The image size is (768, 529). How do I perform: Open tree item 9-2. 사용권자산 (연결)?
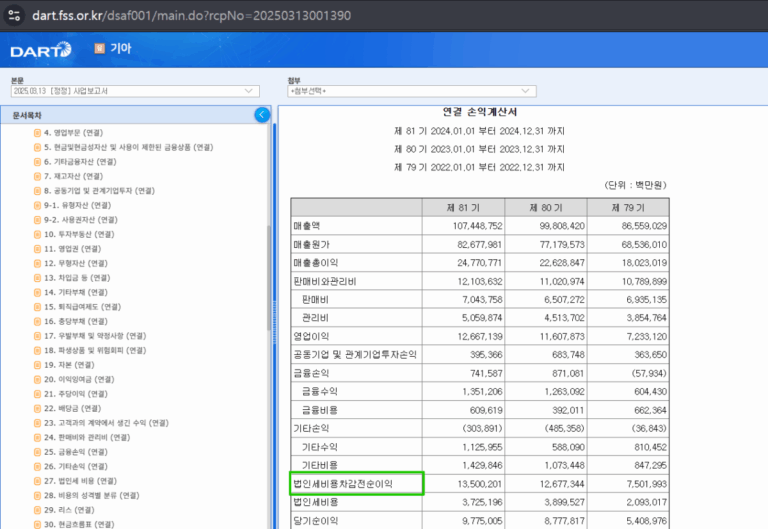tap(81, 220)
